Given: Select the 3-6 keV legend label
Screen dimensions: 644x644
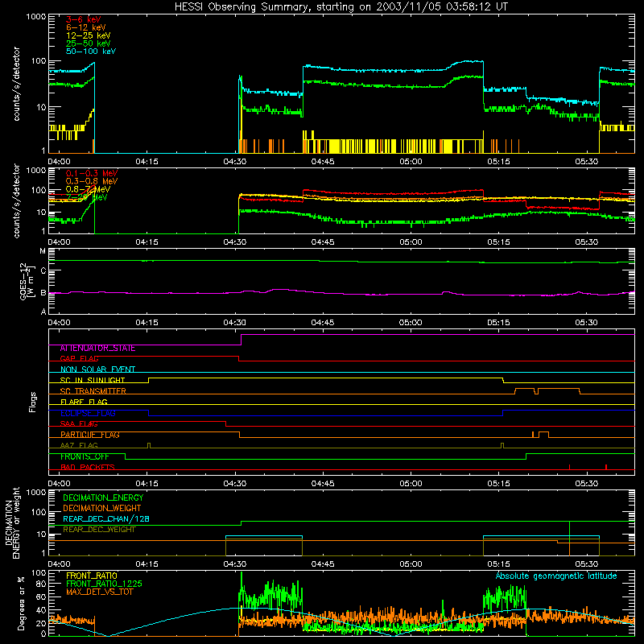Looking at the screenshot, I should 83,19.
